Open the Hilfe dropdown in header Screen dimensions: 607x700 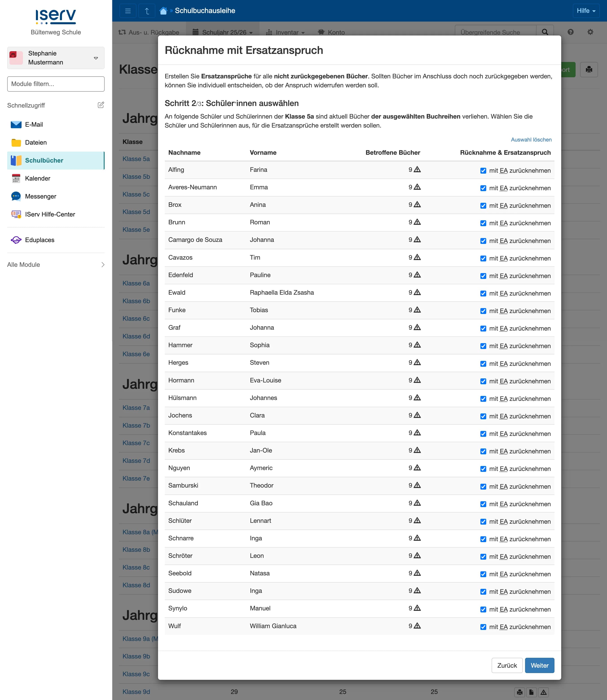586,11
